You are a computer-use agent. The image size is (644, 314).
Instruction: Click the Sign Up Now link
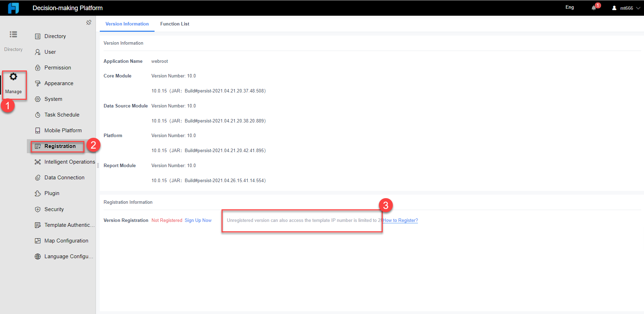[x=198, y=220]
